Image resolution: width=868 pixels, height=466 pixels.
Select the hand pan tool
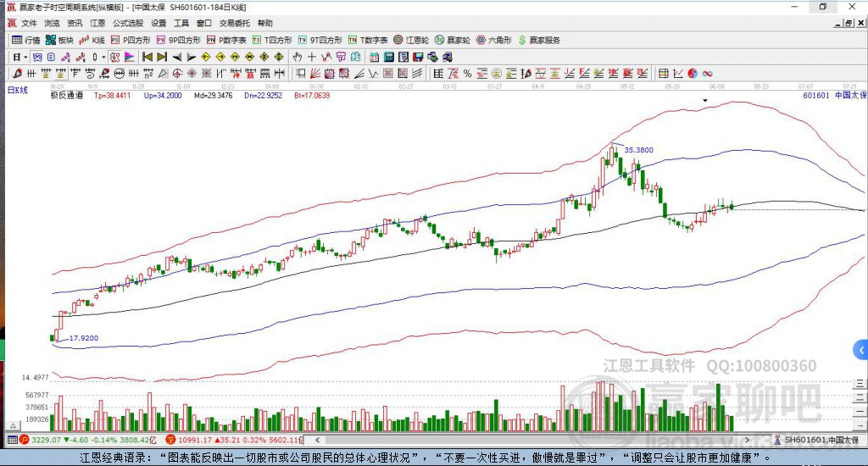[298, 57]
